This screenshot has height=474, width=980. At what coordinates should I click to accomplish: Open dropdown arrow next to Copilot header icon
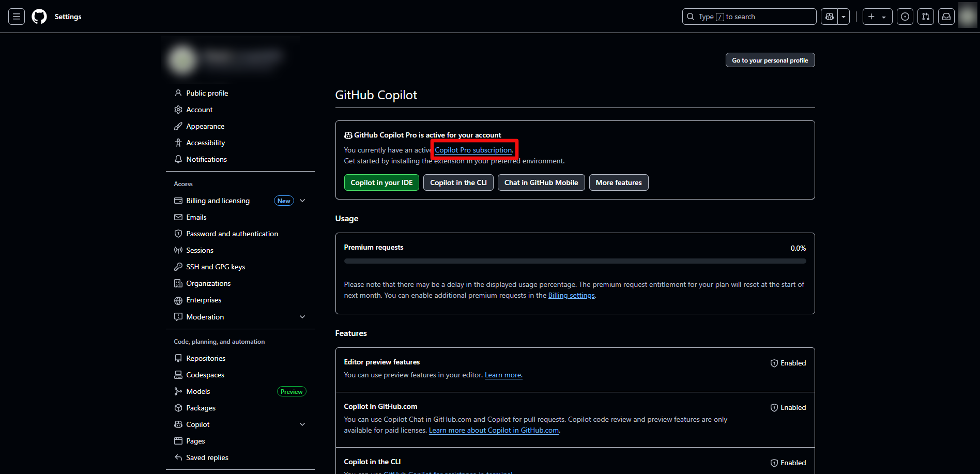(x=844, y=17)
